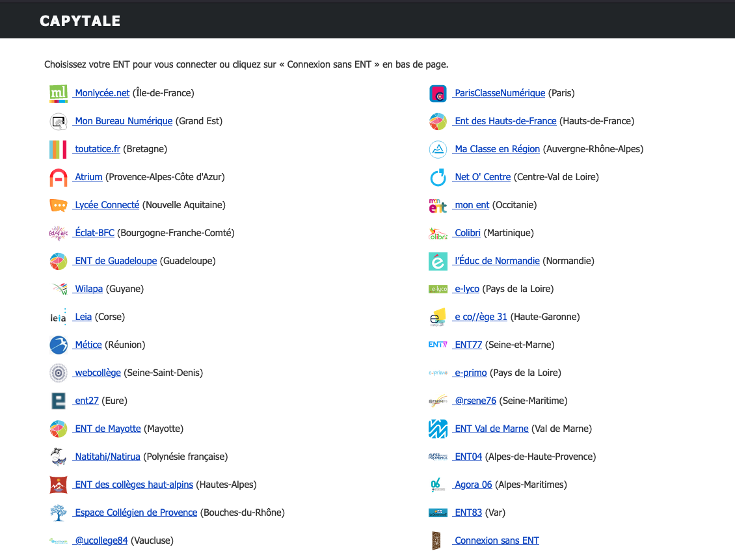Click the Atrium red arch icon
The image size is (735, 560).
59,178
